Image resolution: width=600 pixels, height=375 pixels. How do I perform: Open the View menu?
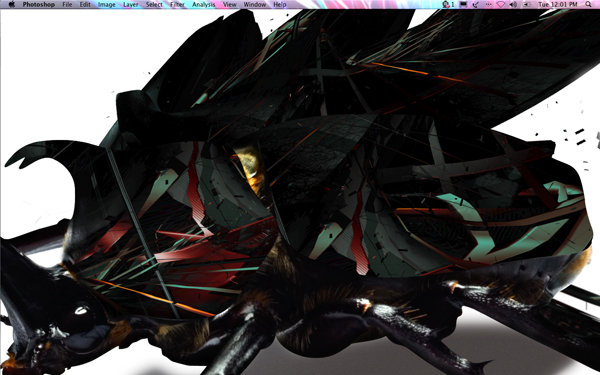click(x=230, y=5)
